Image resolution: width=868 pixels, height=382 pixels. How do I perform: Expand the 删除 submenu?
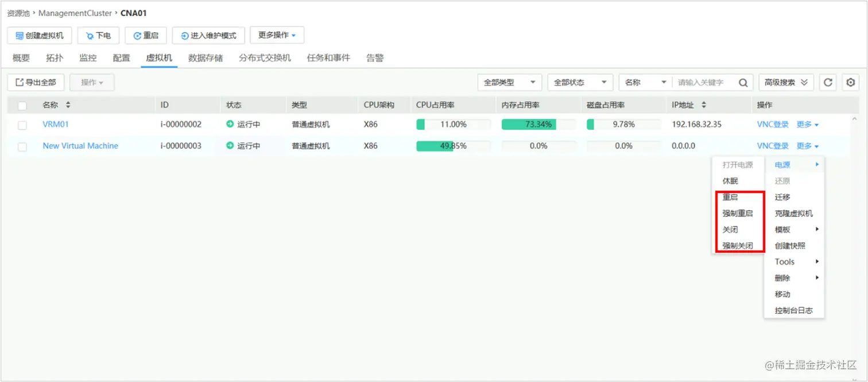[795, 277]
